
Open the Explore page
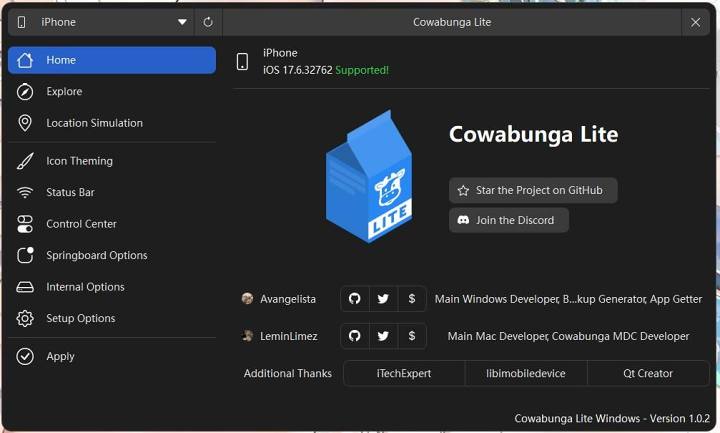point(64,92)
